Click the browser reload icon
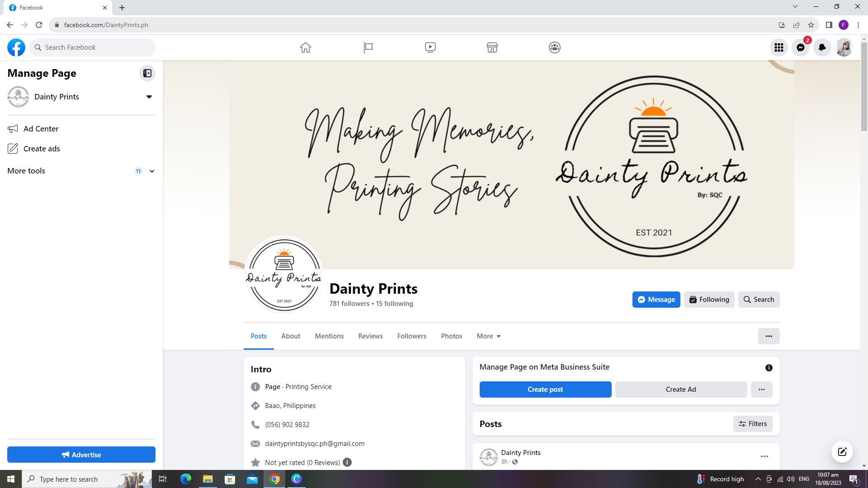 click(39, 25)
